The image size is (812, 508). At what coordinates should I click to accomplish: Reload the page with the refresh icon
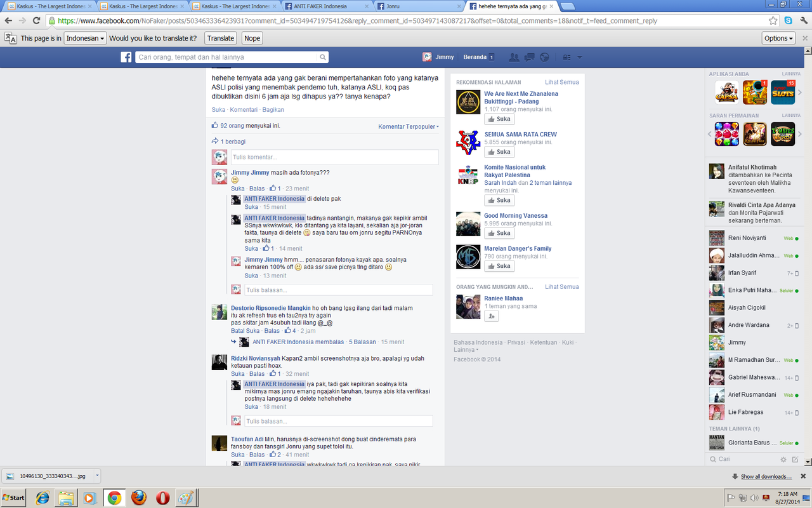click(37, 20)
